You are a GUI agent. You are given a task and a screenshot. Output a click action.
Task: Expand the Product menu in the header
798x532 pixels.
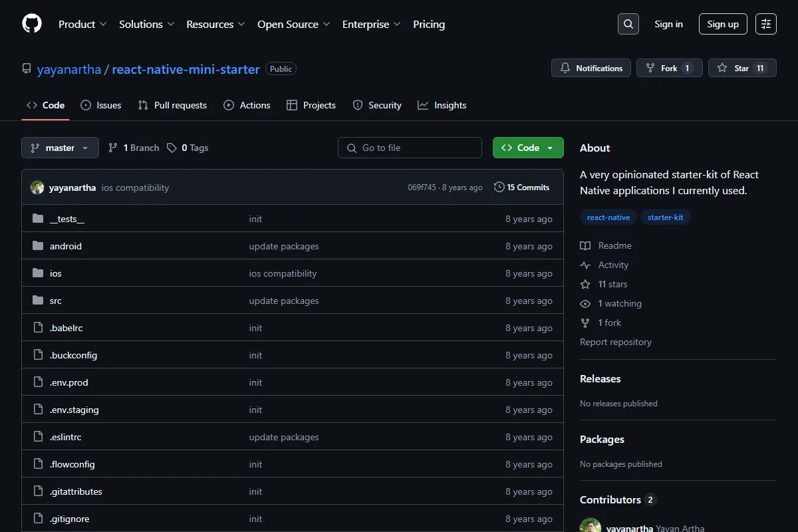point(82,24)
